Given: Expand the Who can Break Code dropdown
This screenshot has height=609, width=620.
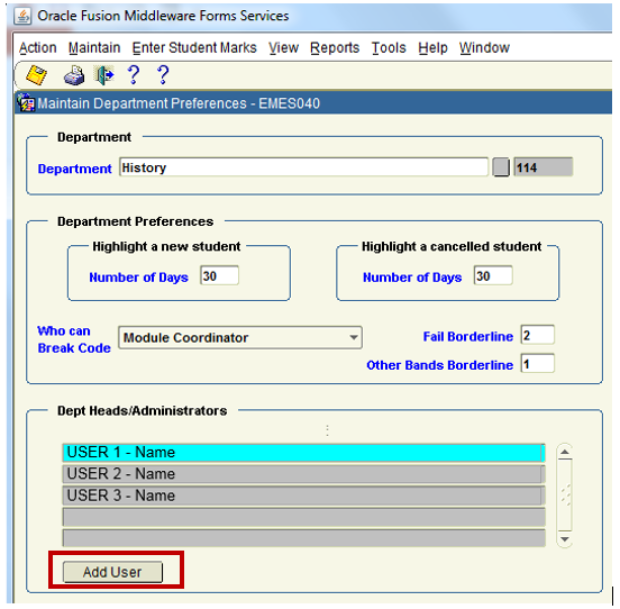Looking at the screenshot, I should click(x=354, y=338).
